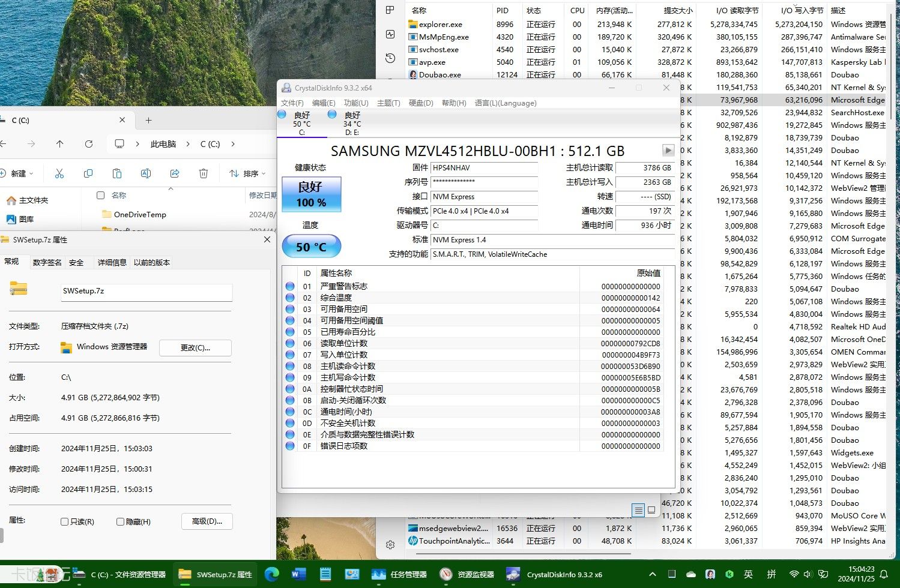This screenshot has height=588, width=900.
Task: Open Resource Monitor from the taskbar
Action: (467, 574)
